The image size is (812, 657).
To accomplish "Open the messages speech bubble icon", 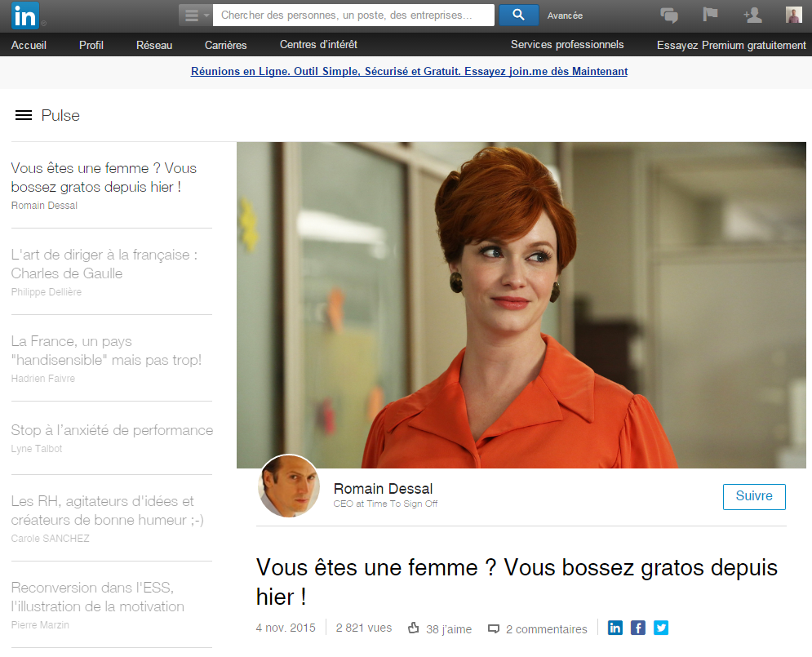I will point(669,15).
